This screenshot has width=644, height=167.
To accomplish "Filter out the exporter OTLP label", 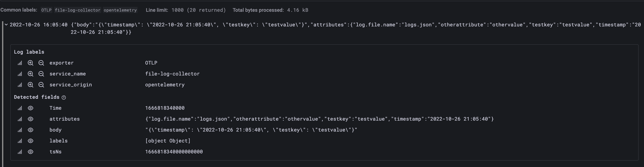I will coord(41,63).
